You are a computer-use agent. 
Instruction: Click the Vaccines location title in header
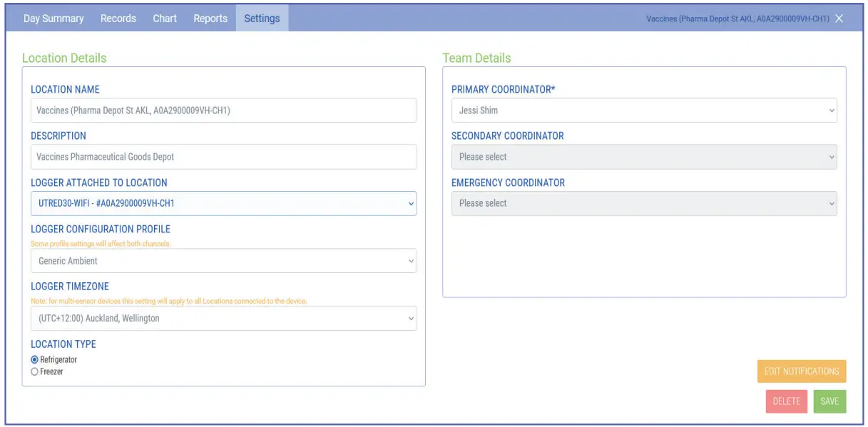(x=737, y=19)
